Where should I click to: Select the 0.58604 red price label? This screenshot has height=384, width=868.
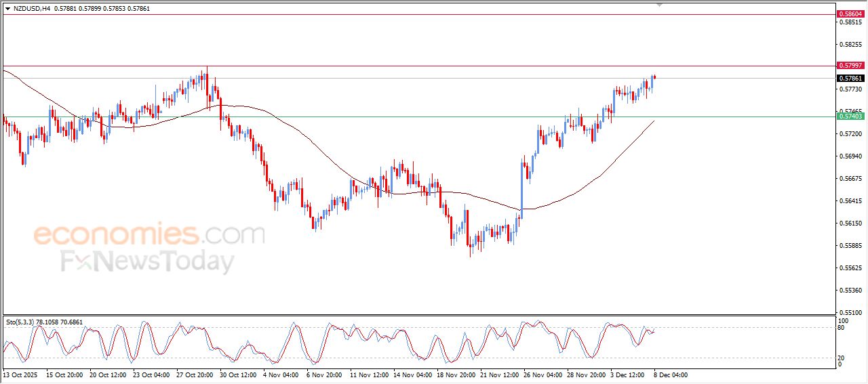(x=850, y=14)
